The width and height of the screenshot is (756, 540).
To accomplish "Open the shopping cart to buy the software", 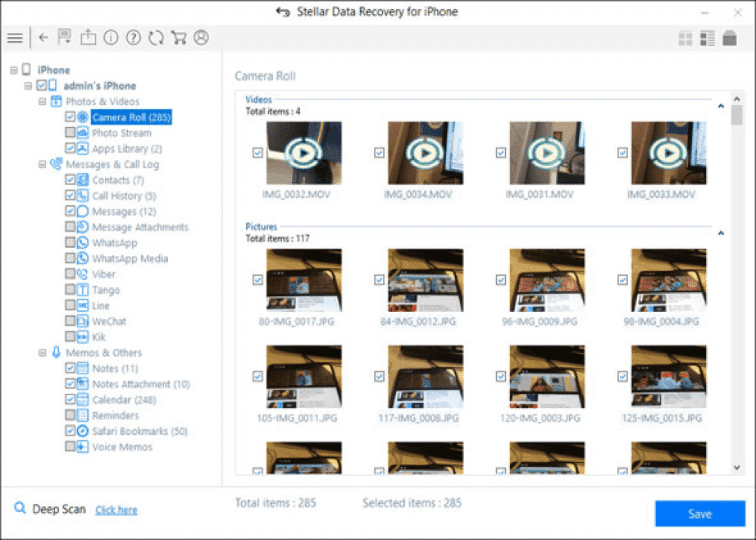I will (178, 38).
